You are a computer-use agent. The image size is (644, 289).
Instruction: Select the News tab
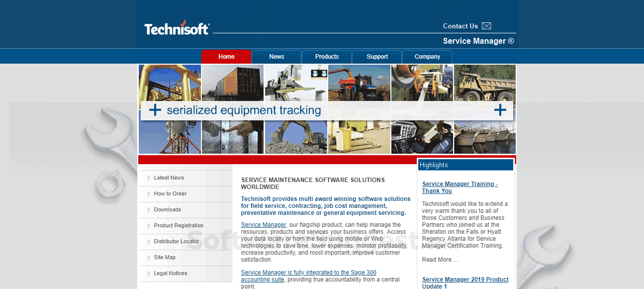click(x=276, y=56)
